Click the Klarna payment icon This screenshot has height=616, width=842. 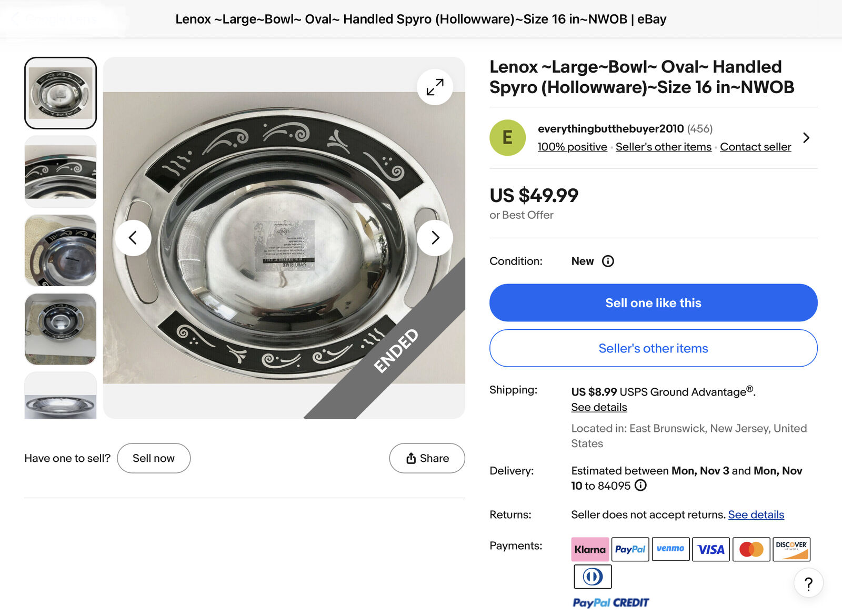coord(590,549)
